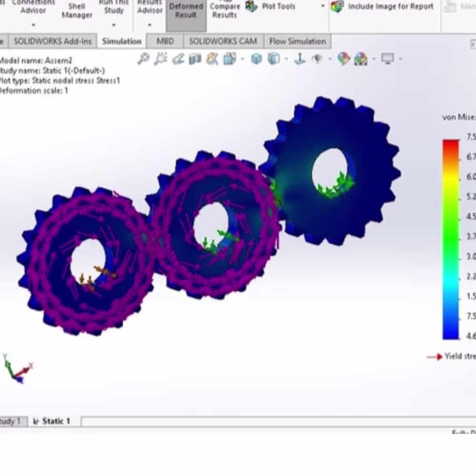The width and height of the screenshot is (476, 476).
Task: Click Plot type: Static nodal stress text
Action: point(59,81)
